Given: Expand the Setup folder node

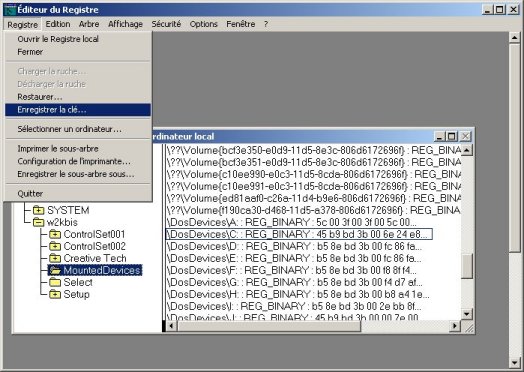Looking at the screenshot, I should pos(55,294).
